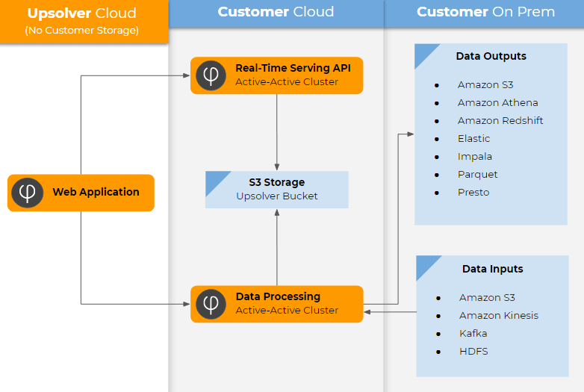Select the Customer Cloud column header
584x392 pixels.
pyautogui.click(x=276, y=13)
